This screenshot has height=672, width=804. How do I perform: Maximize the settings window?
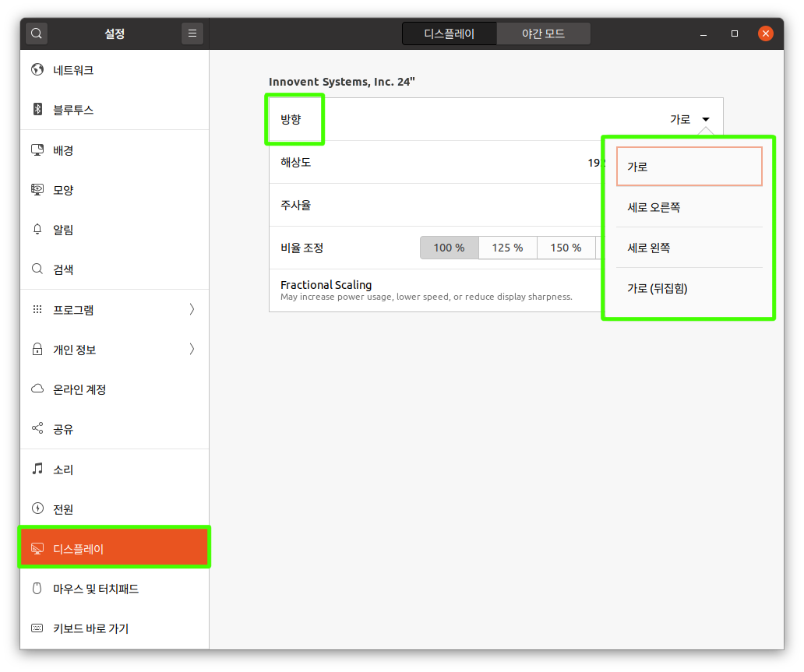click(x=734, y=33)
